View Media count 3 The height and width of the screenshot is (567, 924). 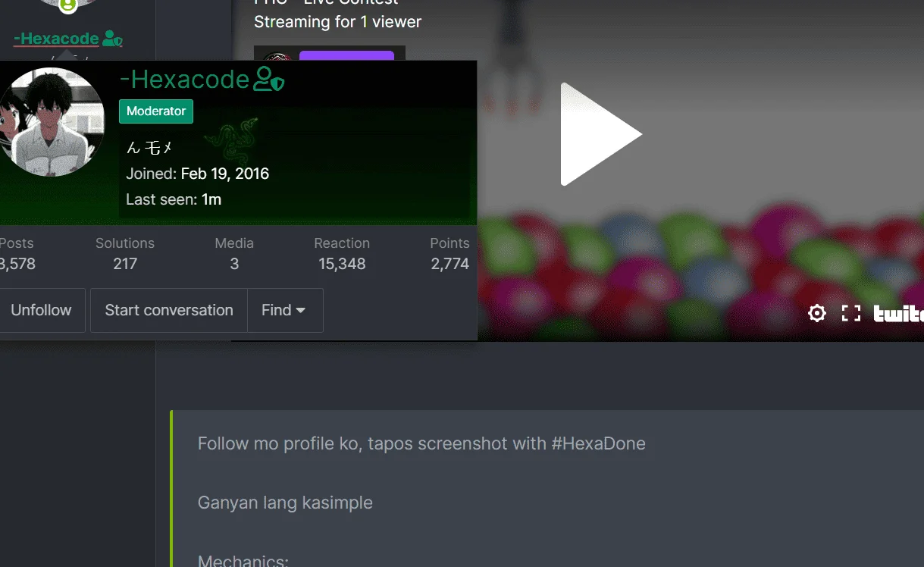(234, 264)
